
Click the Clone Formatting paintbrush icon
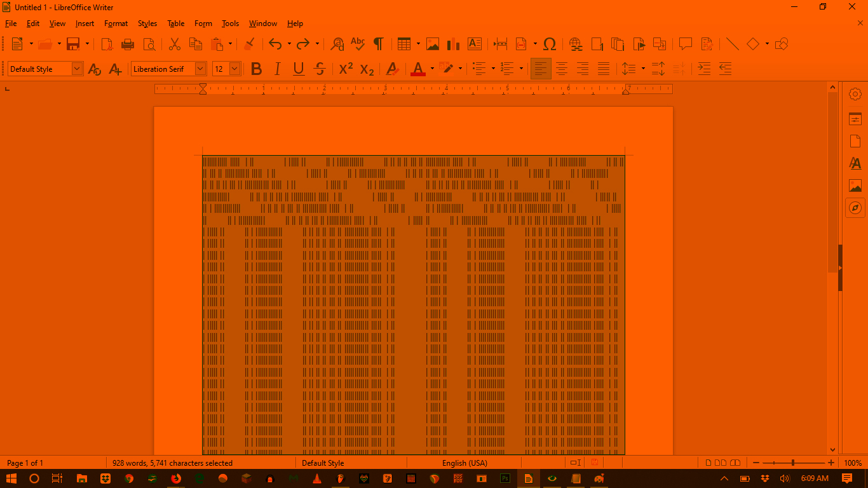pyautogui.click(x=250, y=44)
